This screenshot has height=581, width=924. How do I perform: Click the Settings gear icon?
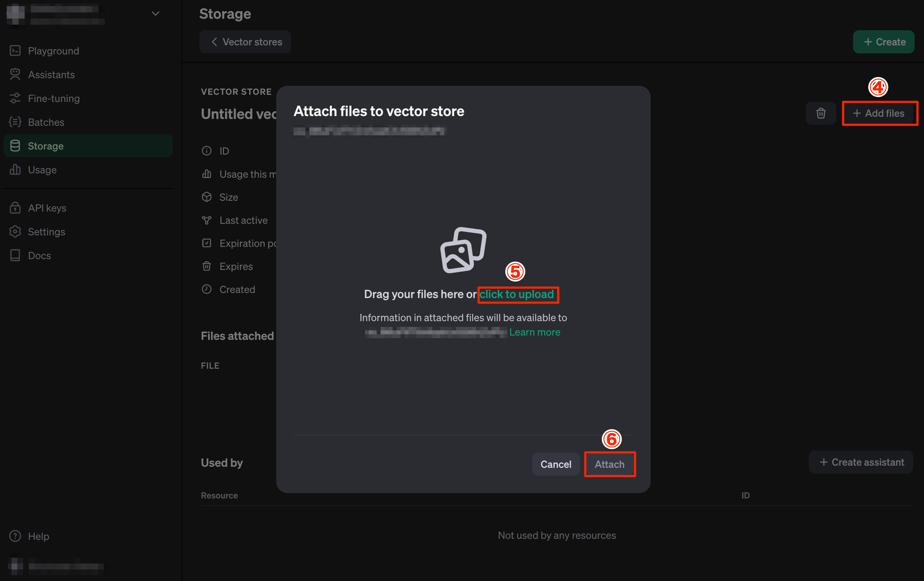click(x=15, y=231)
